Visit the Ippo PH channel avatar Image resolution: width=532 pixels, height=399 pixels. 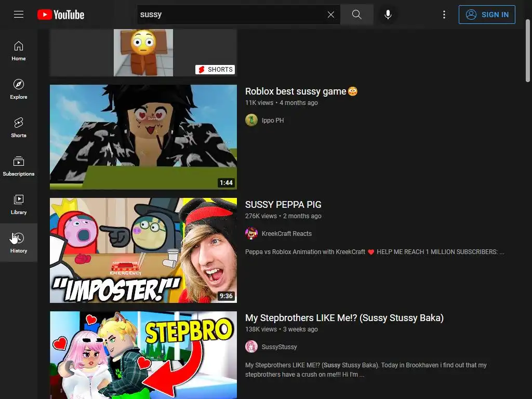[x=251, y=120]
